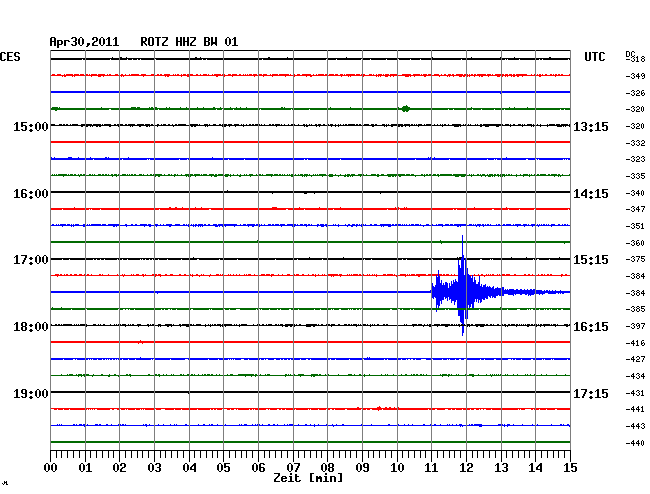650x494 pixels.
Task: Click minute label 01 on the axis
Action: [85, 468]
